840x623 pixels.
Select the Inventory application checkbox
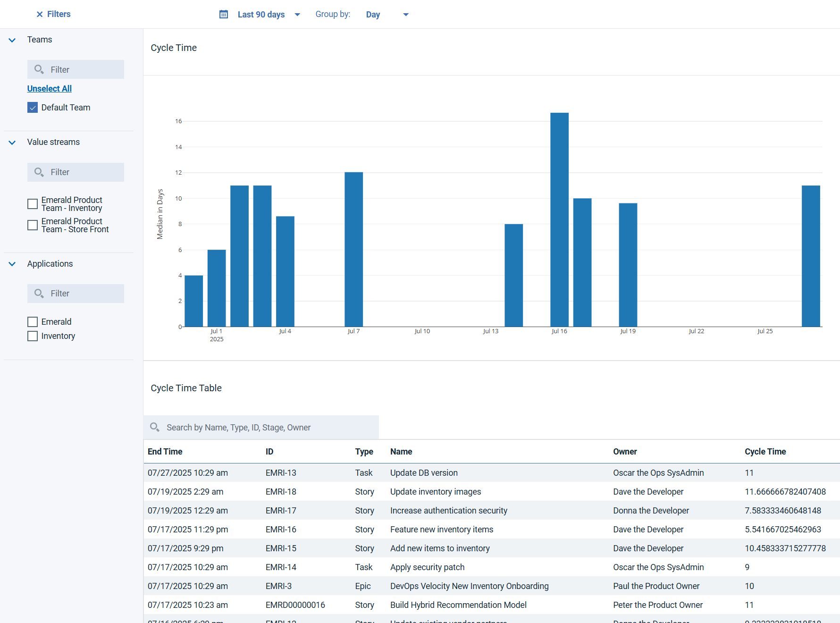[x=33, y=336]
